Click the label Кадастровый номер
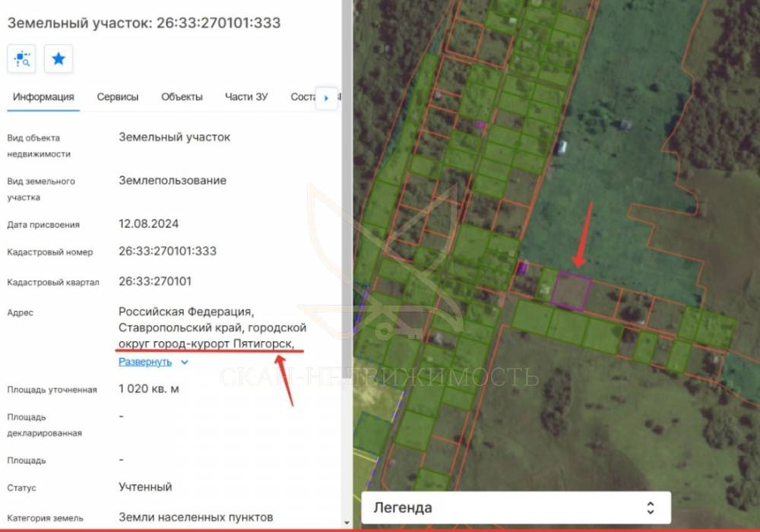The height and width of the screenshot is (532, 760). (50, 252)
